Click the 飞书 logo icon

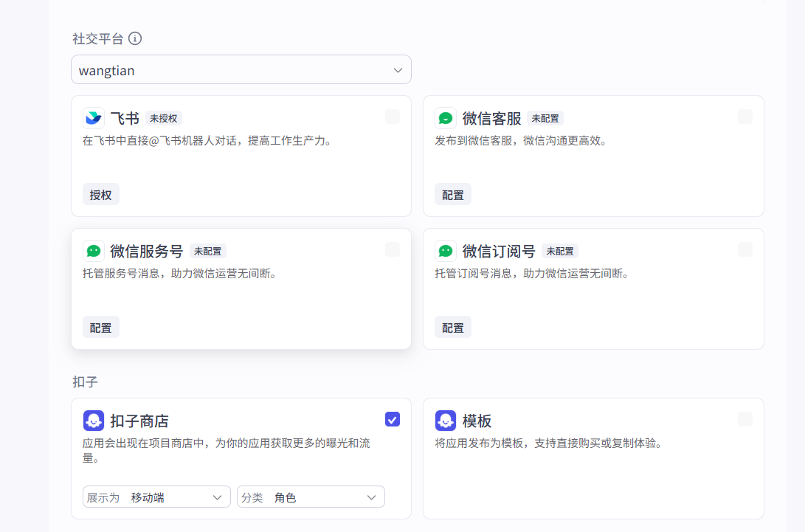94,118
